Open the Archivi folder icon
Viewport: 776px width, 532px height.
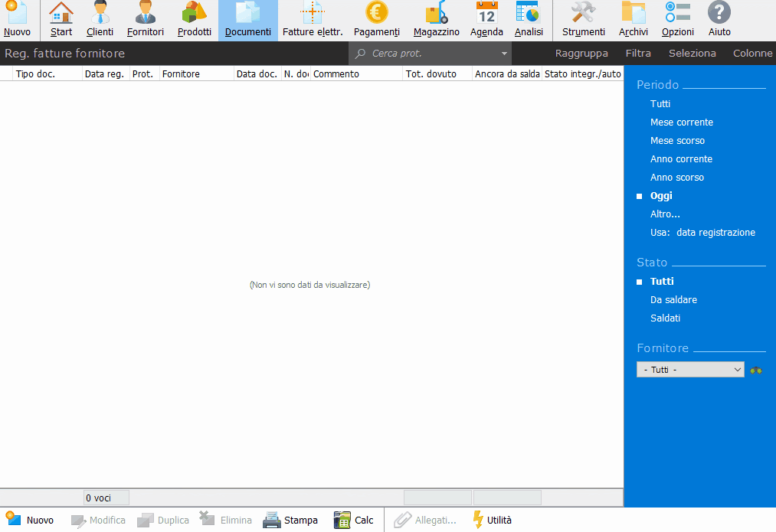coord(634,20)
